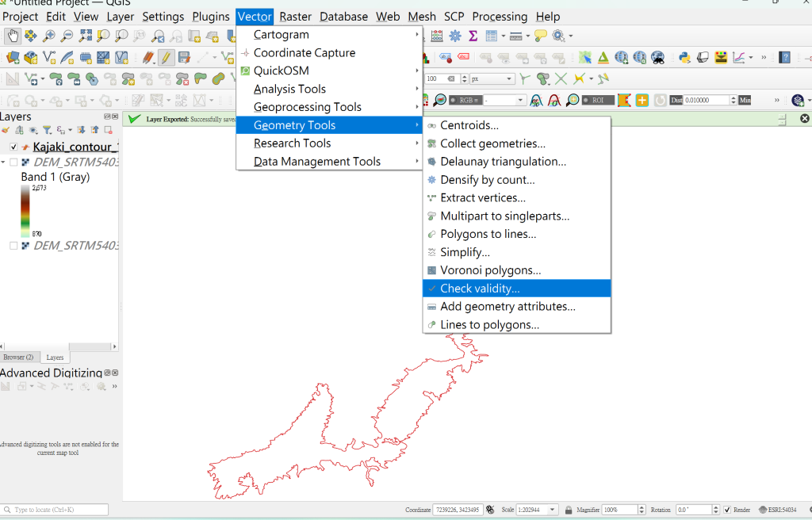Image resolution: width=812 pixels, height=520 pixels.
Task: Float the Advanced Digitizing panel
Action: [x=107, y=373]
